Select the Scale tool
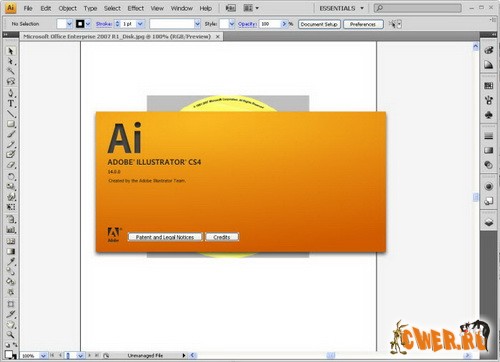The width and height of the screenshot is (500, 362). point(11,187)
